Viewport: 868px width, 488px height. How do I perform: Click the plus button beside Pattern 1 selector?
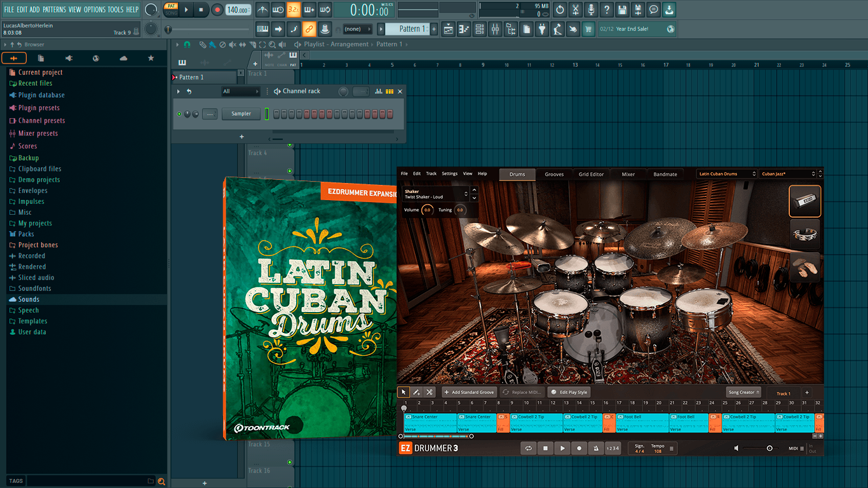click(x=434, y=29)
